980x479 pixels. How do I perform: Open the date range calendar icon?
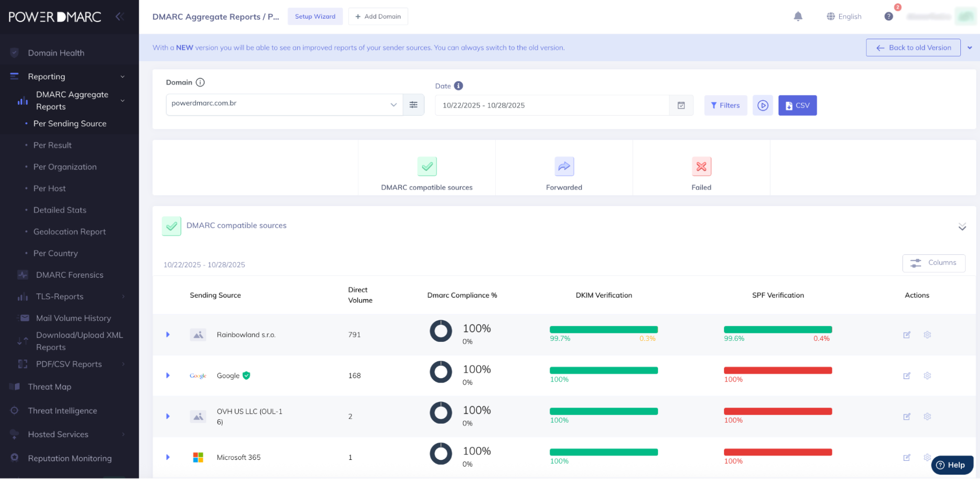pos(681,105)
